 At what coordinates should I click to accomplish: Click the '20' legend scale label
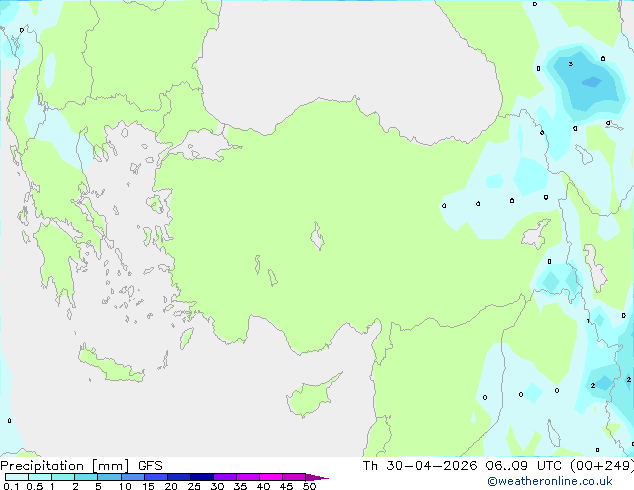click(171, 486)
